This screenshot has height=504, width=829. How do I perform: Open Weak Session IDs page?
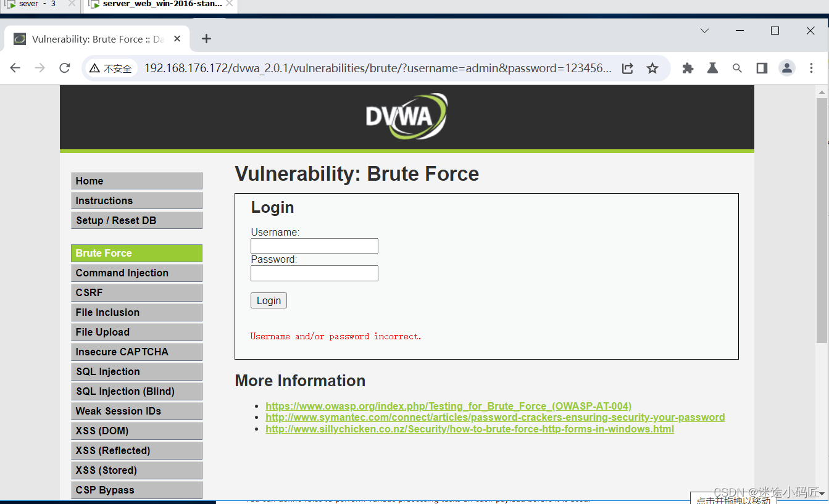[136, 411]
